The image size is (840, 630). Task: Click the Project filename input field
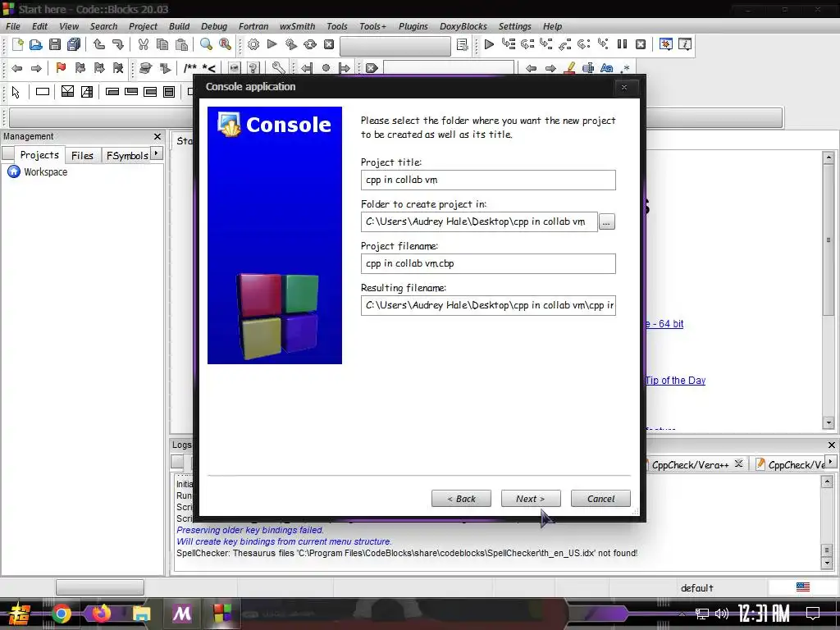tap(488, 263)
